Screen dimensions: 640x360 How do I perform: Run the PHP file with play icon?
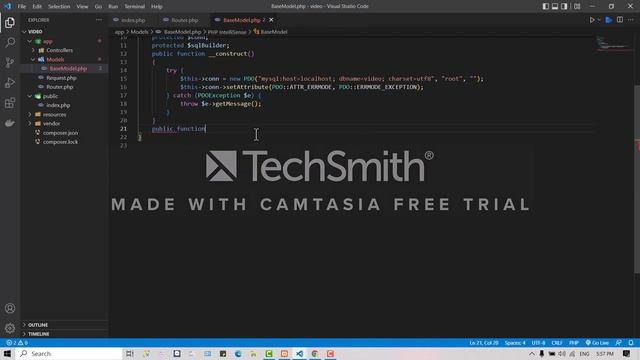click(592, 20)
